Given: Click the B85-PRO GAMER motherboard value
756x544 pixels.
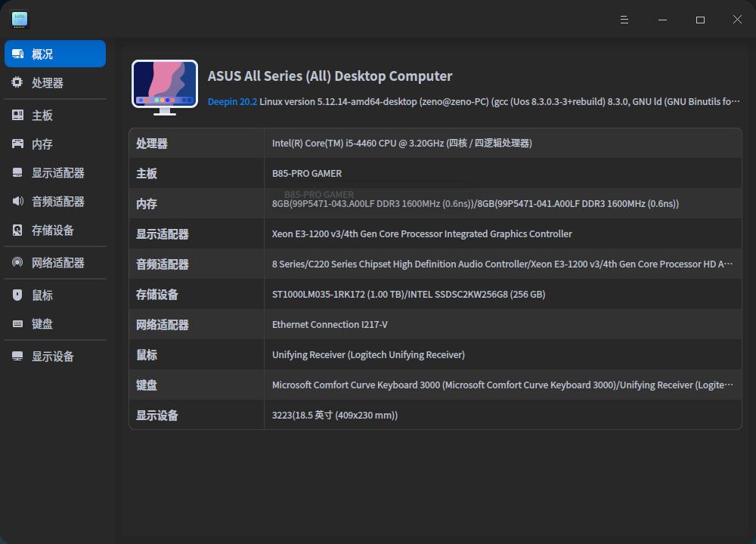Looking at the screenshot, I should pyautogui.click(x=307, y=174).
